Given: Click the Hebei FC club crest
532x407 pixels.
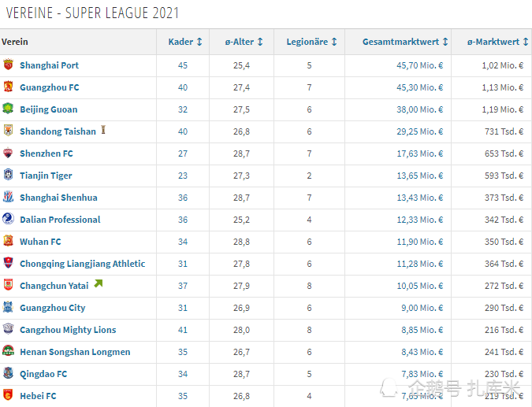Looking at the screenshot, I should (8, 395).
